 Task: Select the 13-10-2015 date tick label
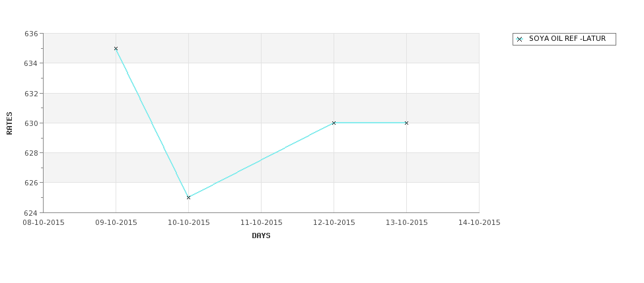pyautogui.click(x=407, y=223)
